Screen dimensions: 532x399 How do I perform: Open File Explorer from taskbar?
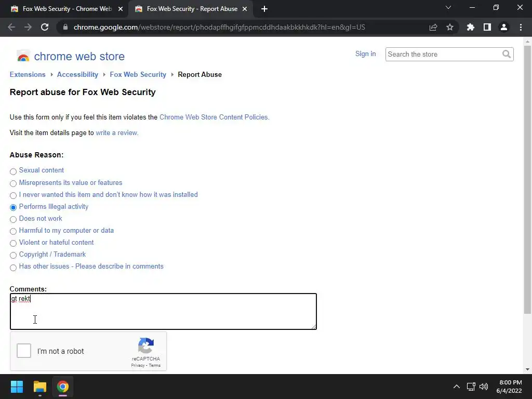(39, 387)
